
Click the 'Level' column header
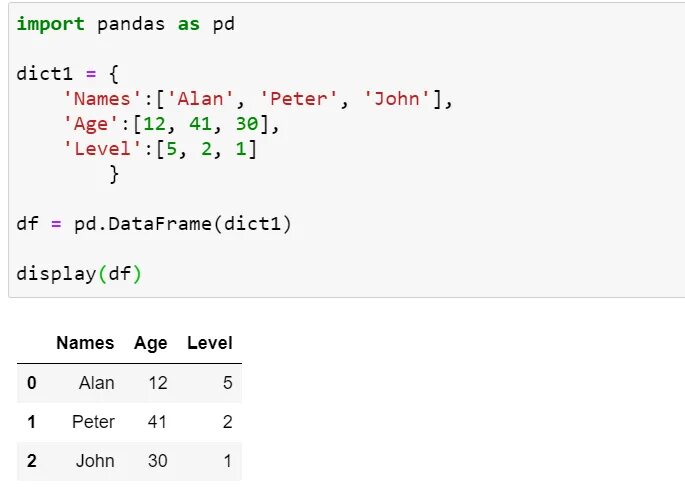pyautogui.click(x=209, y=343)
